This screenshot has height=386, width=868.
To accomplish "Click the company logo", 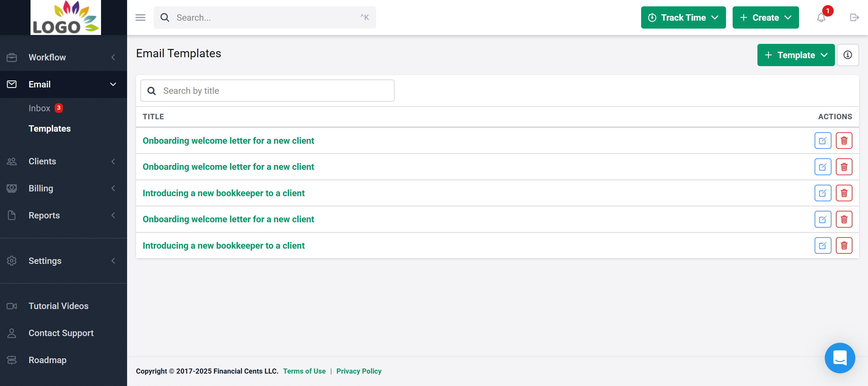I will (66, 17).
